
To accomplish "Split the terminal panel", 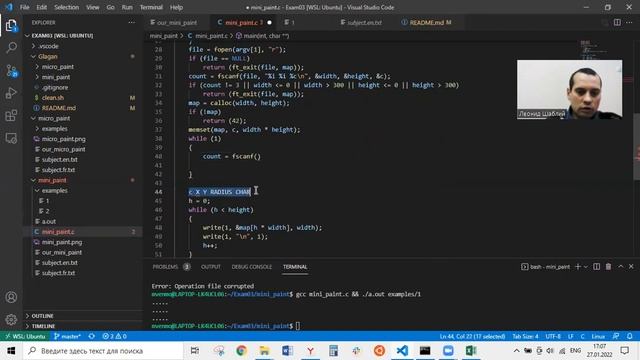I will point(597,267).
